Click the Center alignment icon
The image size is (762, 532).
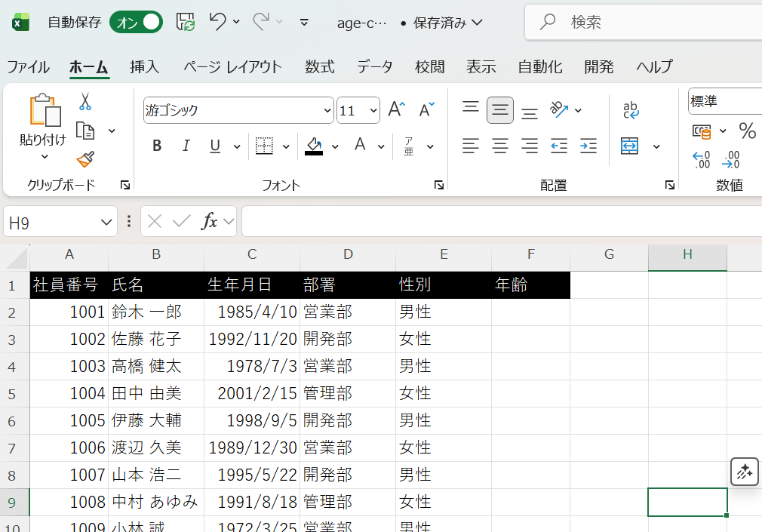click(499, 146)
